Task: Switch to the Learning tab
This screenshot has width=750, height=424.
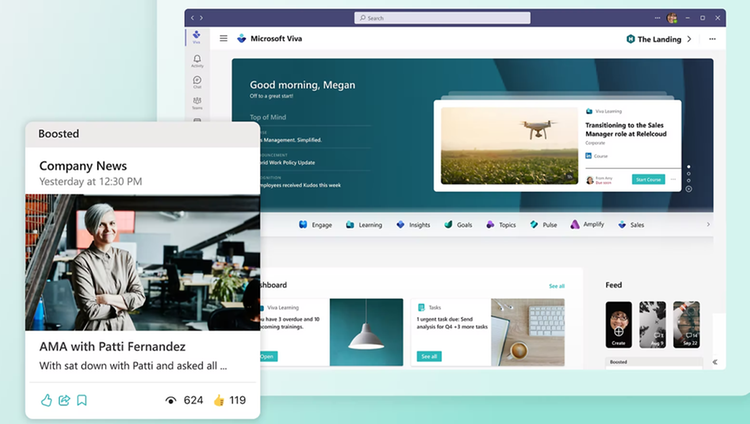Action: coord(364,224)
